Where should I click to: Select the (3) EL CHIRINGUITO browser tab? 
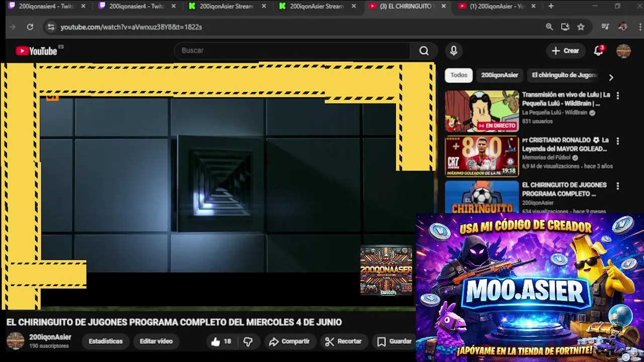point(401,7)
